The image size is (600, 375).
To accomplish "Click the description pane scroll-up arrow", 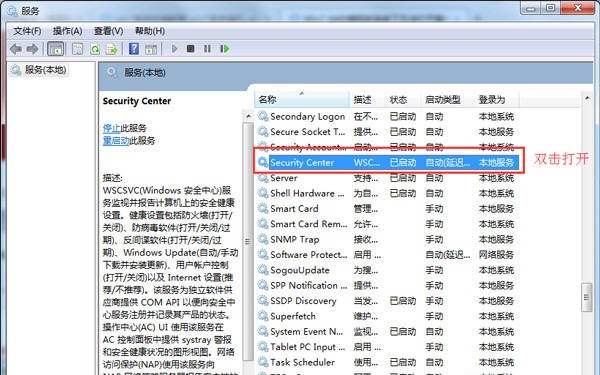I will (248, 116).
